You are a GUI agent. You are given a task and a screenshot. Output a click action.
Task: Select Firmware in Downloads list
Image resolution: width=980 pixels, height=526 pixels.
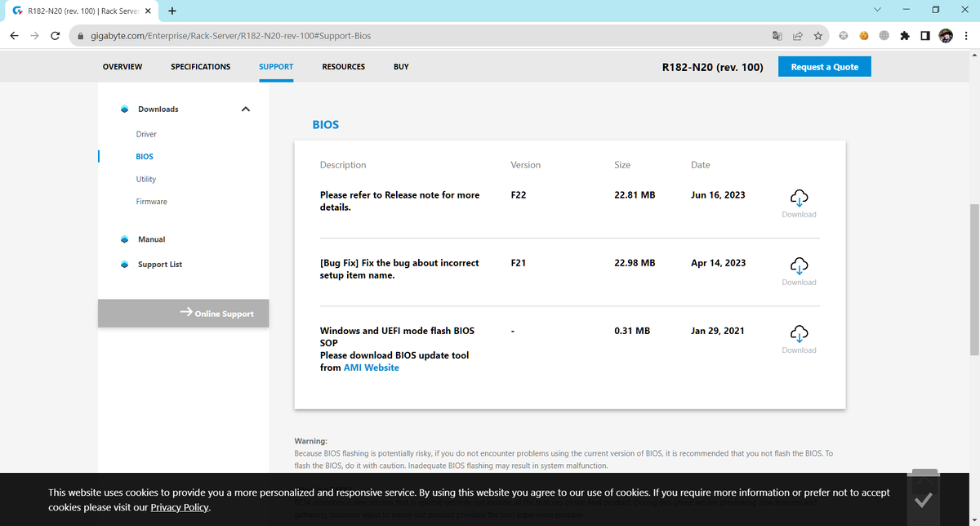pos(152,202)
